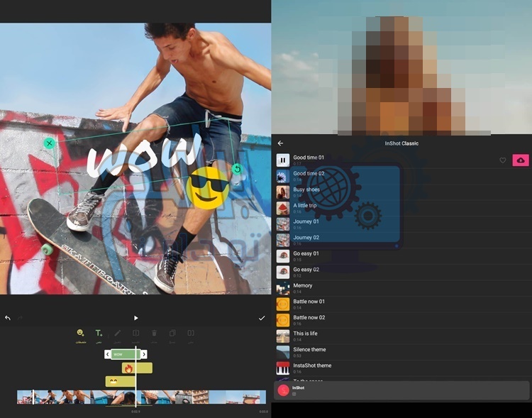Screen dimensions: 532x418
Task: Go back using the arrow beside InShot Classic
Action: click(280, 143)
